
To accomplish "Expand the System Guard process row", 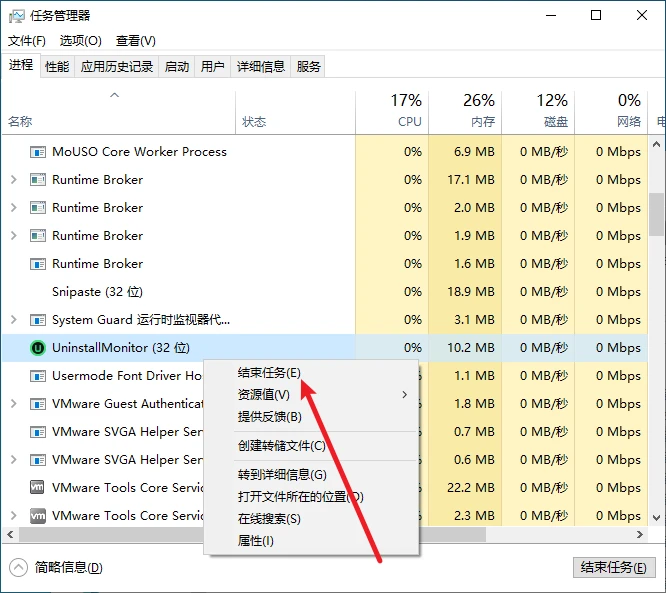I will coord(14,320).
